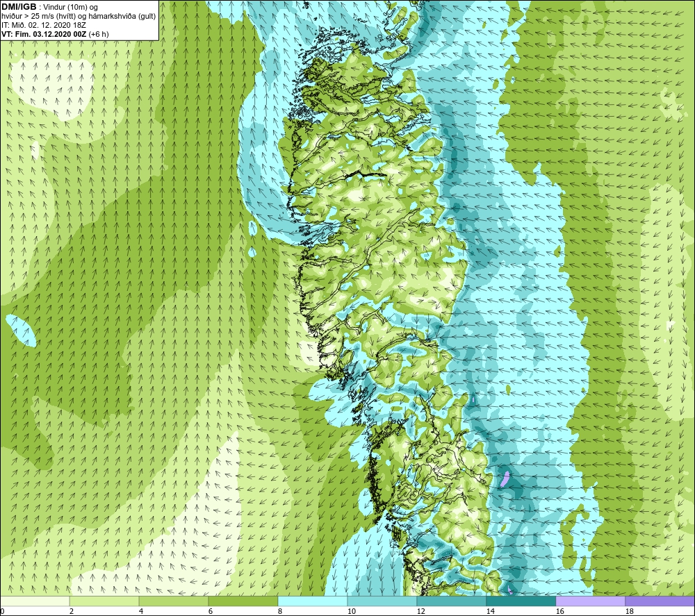The height and width of the screenshot is (616, 695).
Task: Click the scale label '12'
Action: point(421,612)
